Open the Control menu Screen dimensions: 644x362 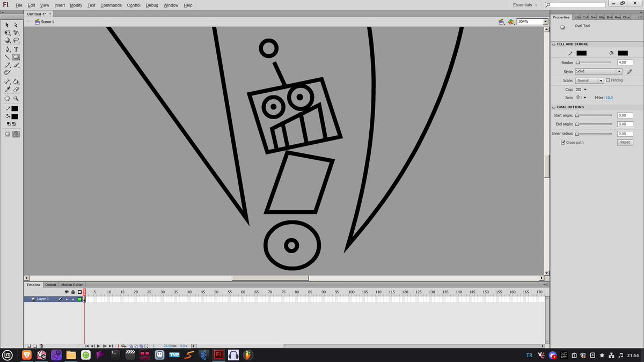pos(134,5)
